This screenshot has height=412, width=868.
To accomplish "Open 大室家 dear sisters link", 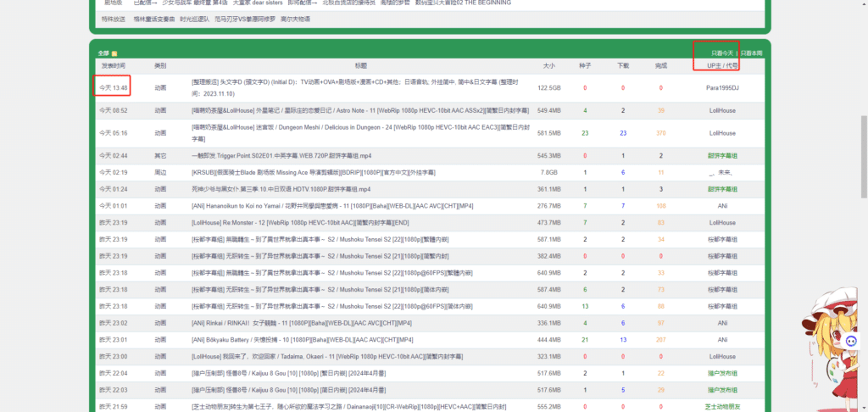I will (x=259, y=3).
